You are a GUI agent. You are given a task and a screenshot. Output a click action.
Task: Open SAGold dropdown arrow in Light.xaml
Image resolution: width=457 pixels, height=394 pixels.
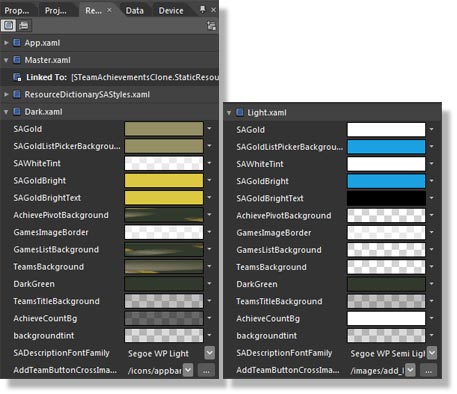432,129
